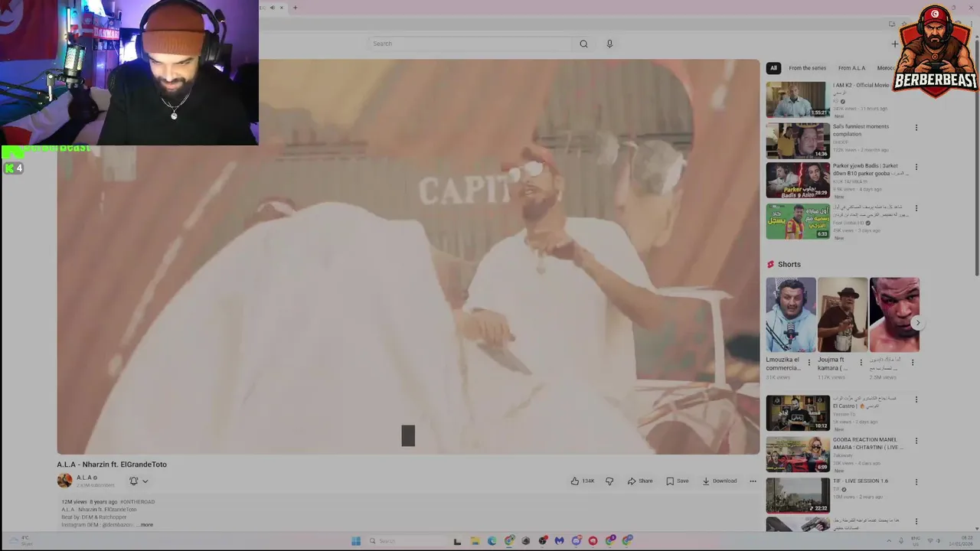This screenshot has width=980, height=551.
Task: Select the 'All' filter chip
Action: 773,68
